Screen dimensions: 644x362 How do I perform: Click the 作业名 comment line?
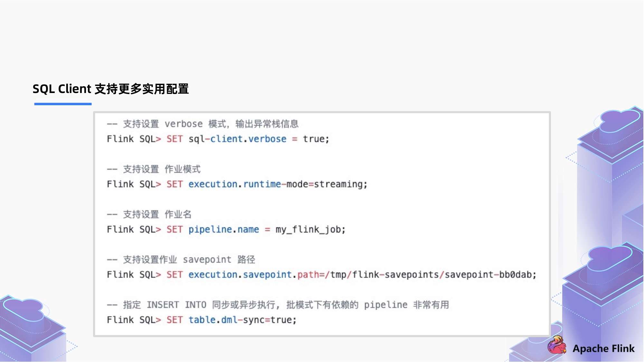click(149, 214)
